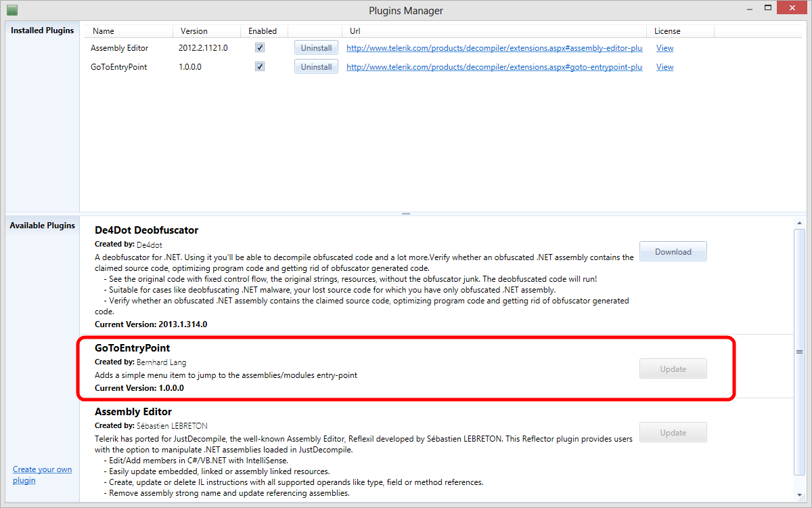Open Create your own plugin link

point(42,475)
